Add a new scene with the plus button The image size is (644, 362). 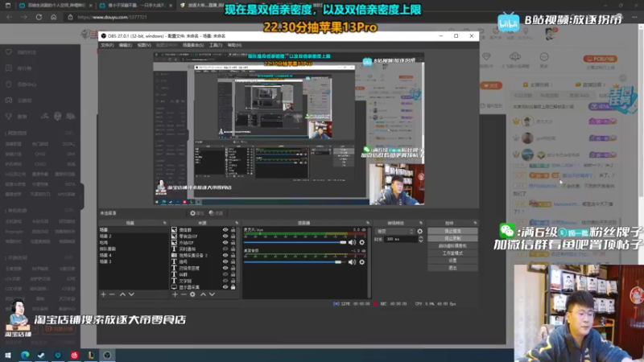tap(104, 294)
